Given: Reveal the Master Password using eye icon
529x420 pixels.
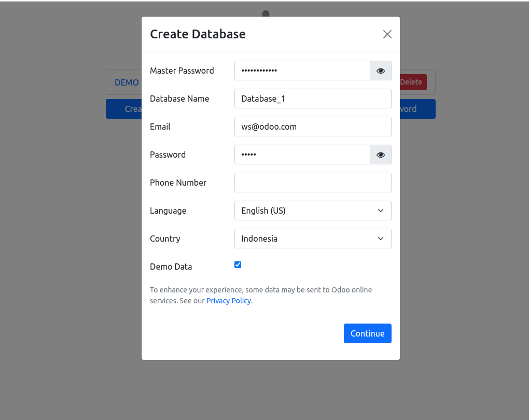Looking at the screenshot, I should (x=380, y=71).
